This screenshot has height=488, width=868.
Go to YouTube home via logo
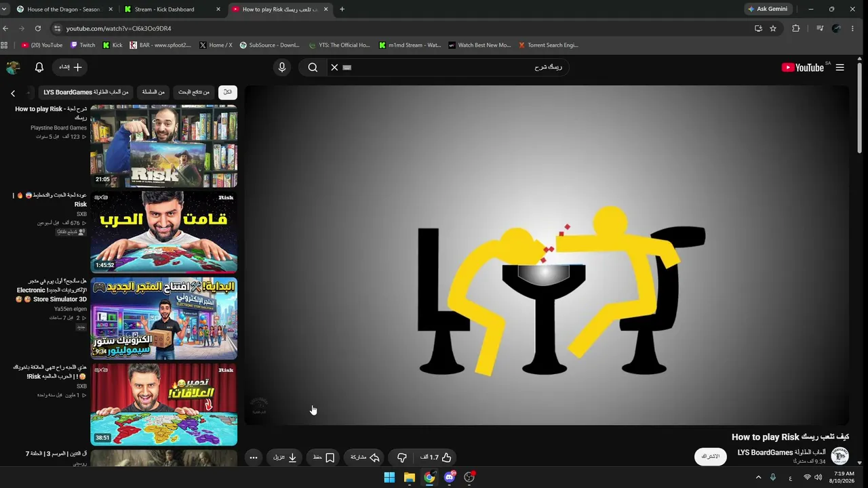pos(803,67)
